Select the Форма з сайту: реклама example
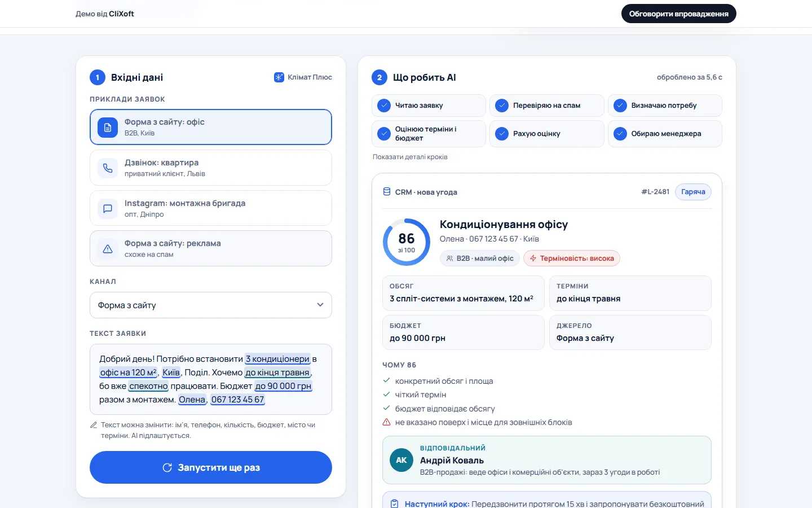 211,248
